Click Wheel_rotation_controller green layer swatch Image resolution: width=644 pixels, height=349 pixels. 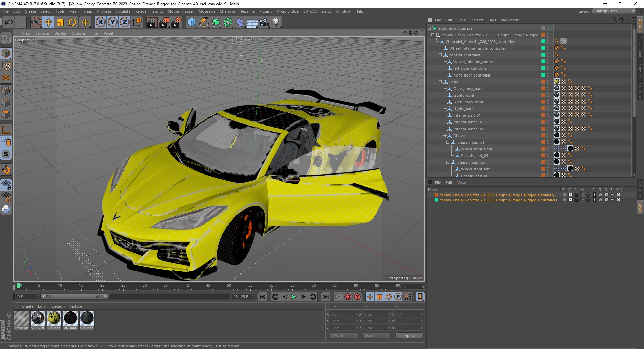(x=543, y=61)
